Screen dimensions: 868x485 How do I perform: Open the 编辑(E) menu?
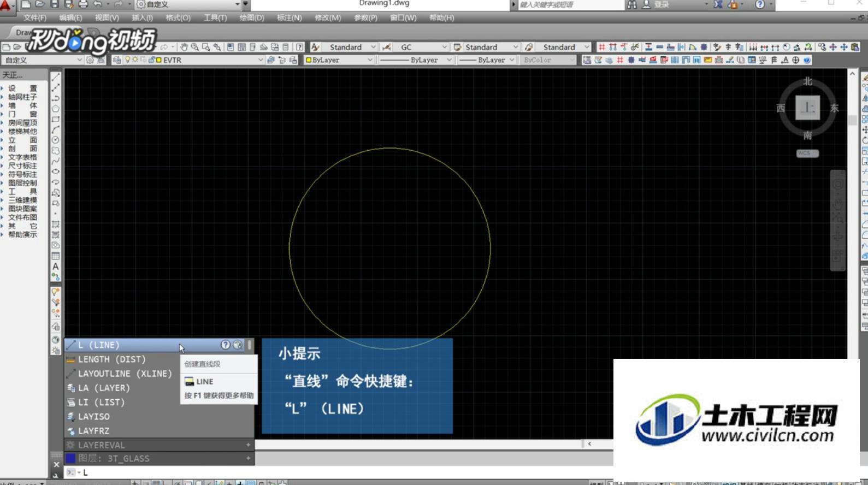point(70,17)
